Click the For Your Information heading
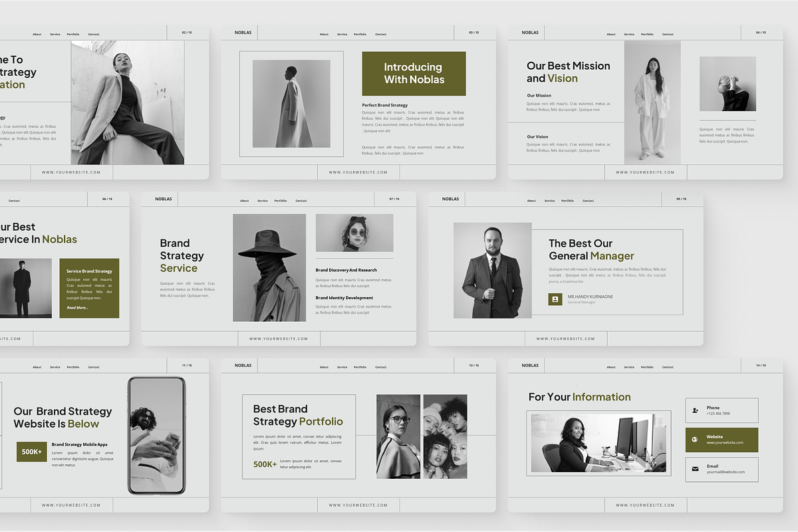 click(579, 397)
